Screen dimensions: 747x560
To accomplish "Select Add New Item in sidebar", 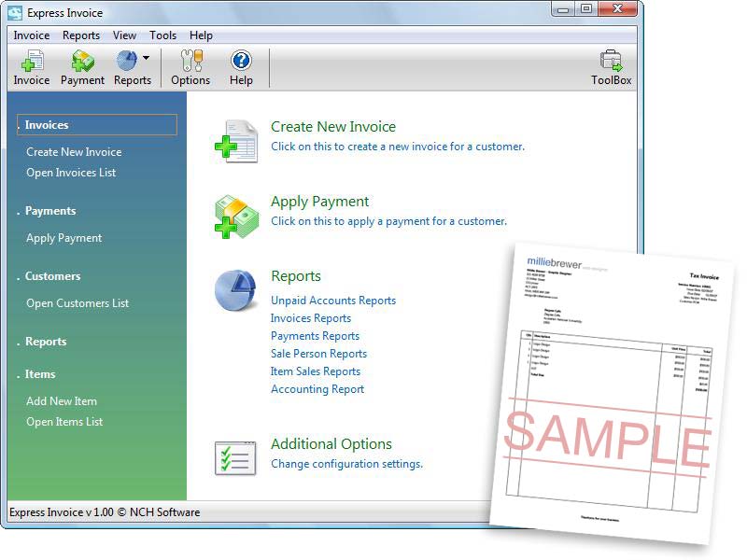I will click(x=62, y=401).
